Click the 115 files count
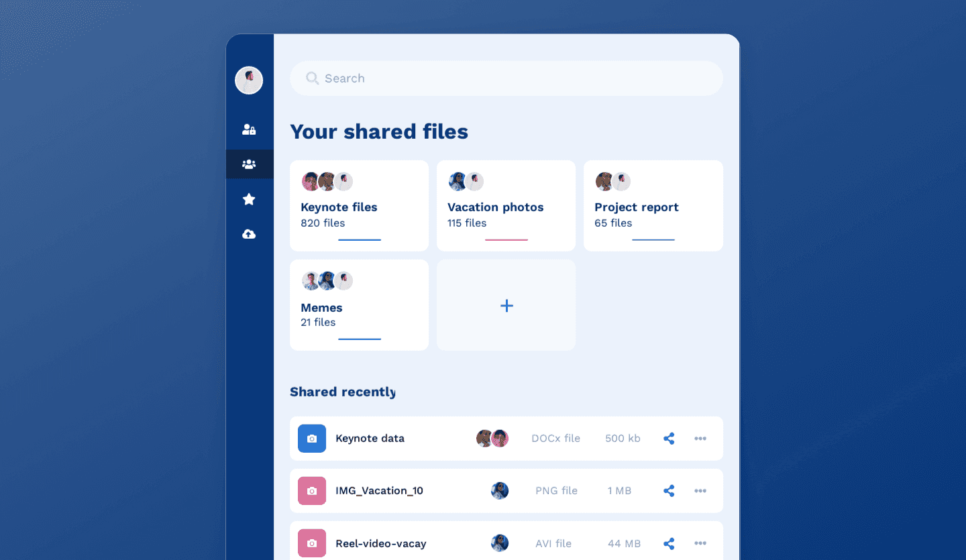Screen dimensions: 966x560 point(467,223)
